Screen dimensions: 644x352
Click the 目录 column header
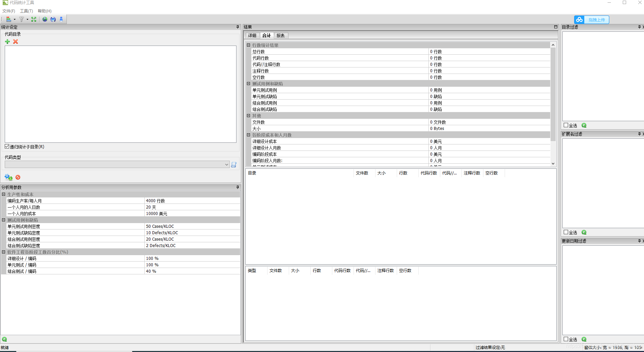300,173
